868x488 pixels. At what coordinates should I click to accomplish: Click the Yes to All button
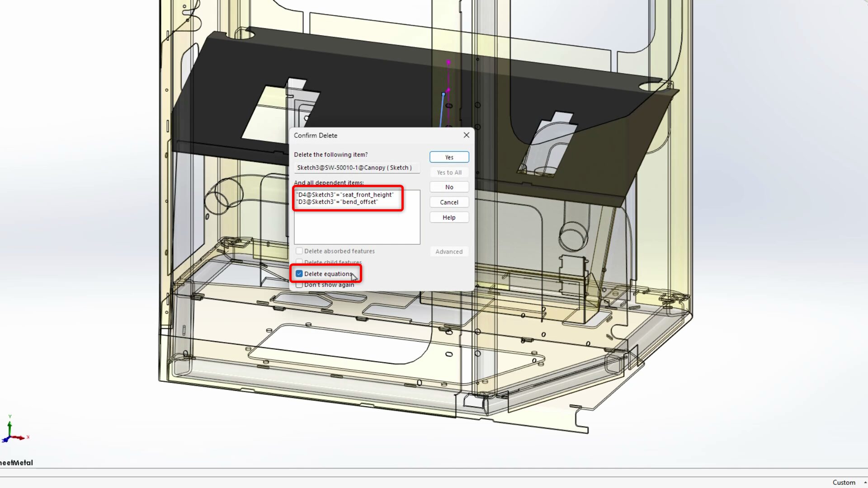449,173
